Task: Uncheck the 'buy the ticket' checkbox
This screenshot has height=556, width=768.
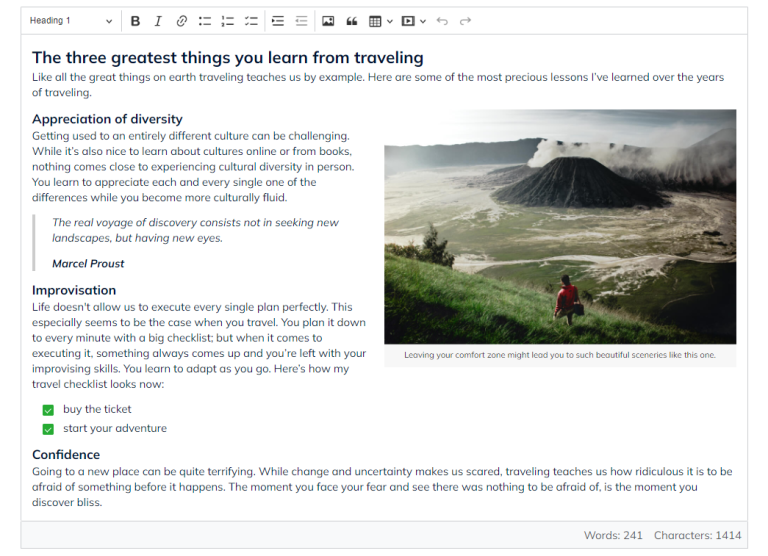Action: (x=48, y=410)
